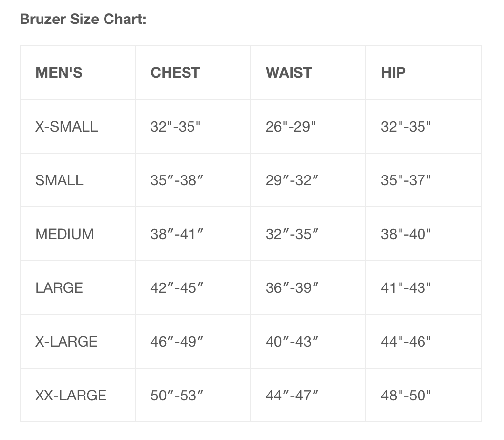The width and height of the screenshot is (504, 440).
Task: Click Medium hip value 38"-40"
Action: coord(406,234)
